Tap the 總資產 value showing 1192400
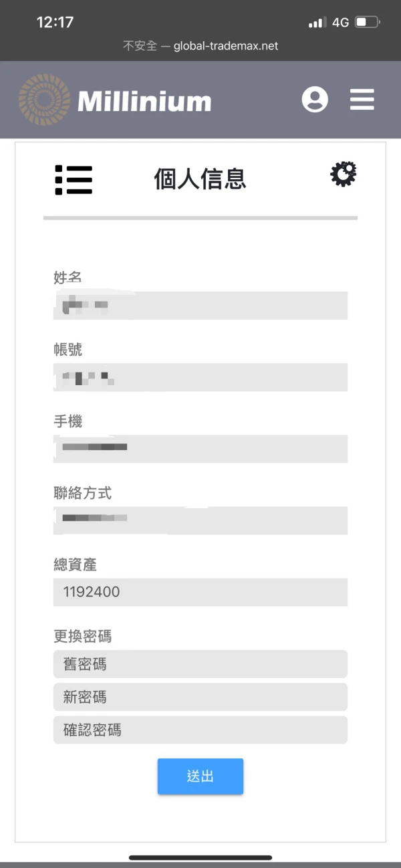This screenshot has height=868, width=401. [x=200, y=591]
